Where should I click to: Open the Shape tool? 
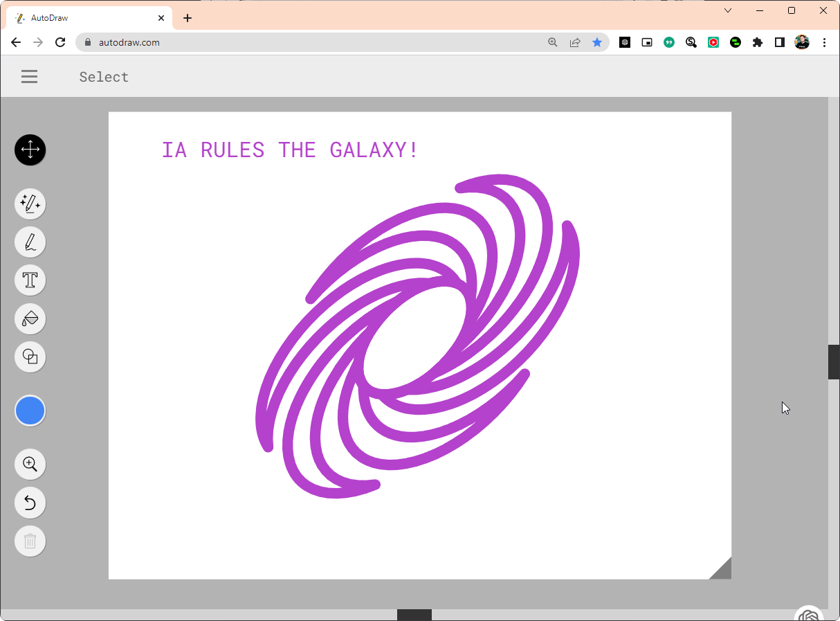(30, 357)
